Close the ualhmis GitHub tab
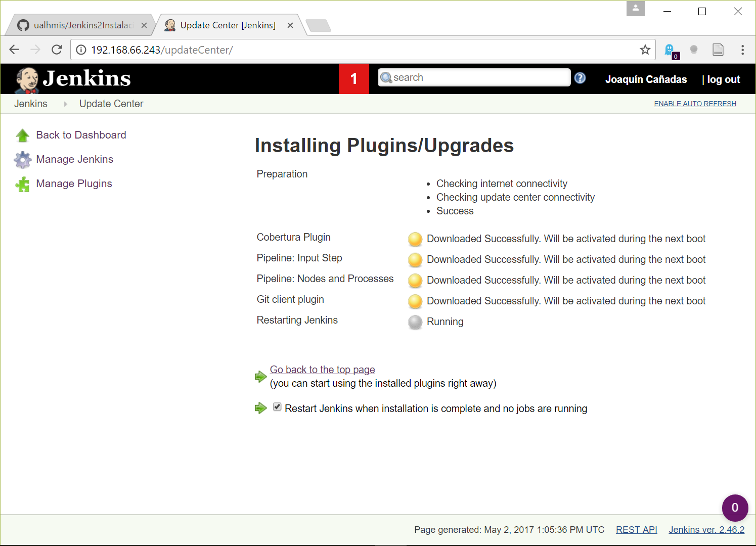Screen dimensions: 756x546 (x=144, y=25)
